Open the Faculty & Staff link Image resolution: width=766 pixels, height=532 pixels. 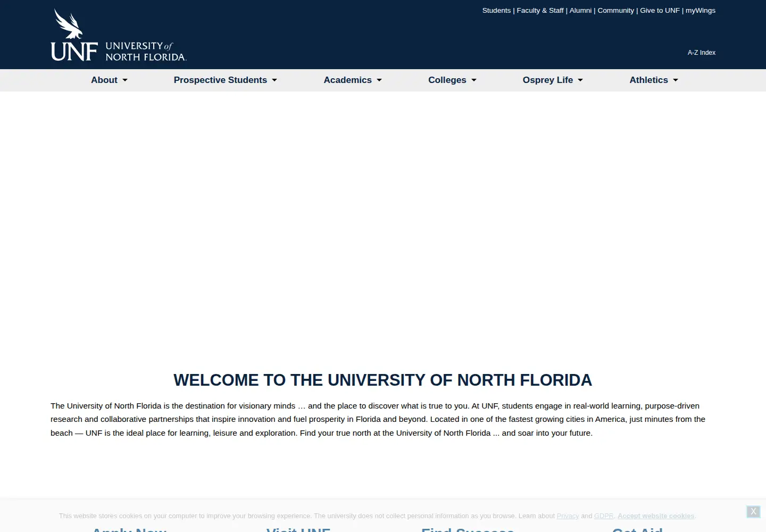(x=540, y=11)
